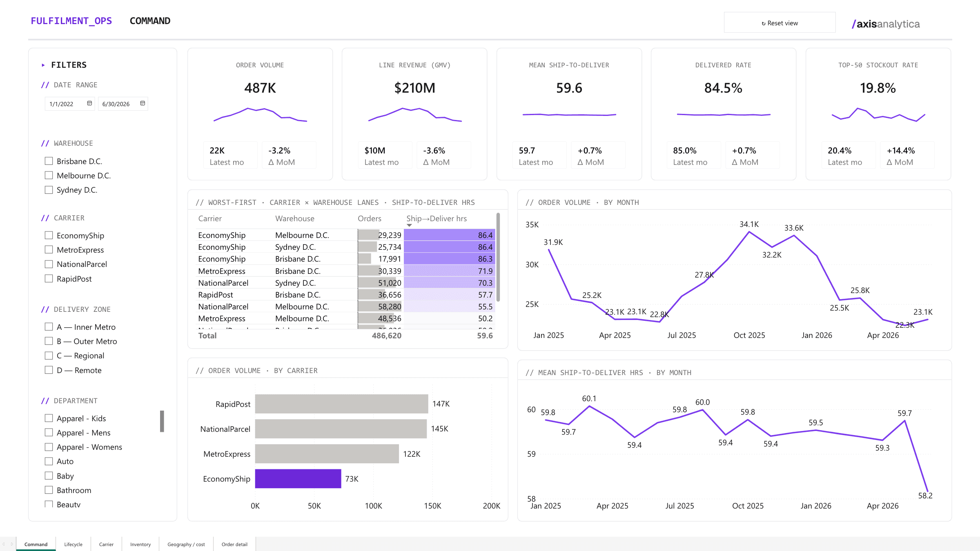Screen dimensions: 980x551
Task: Sort lanes table by Orders column
Action: tap(370, 219)
